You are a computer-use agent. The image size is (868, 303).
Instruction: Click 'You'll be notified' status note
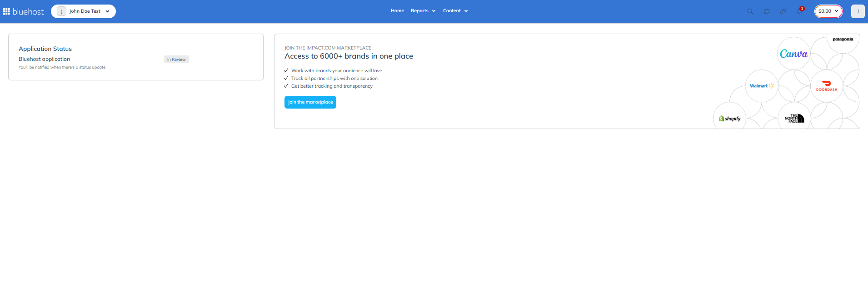(x=62, y=67)
